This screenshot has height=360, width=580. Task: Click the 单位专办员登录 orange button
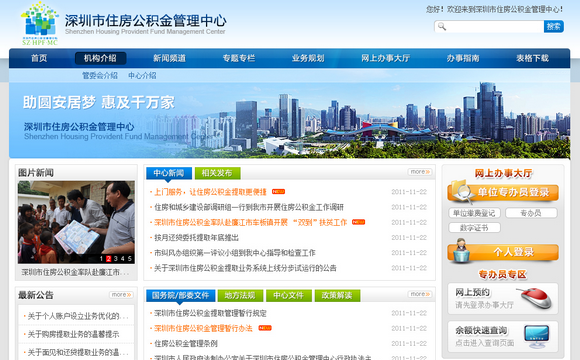point(503,192)
